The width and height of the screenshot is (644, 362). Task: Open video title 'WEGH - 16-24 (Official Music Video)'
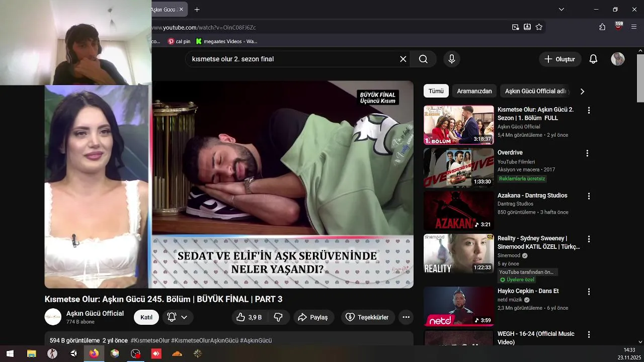tap(536, 338)
